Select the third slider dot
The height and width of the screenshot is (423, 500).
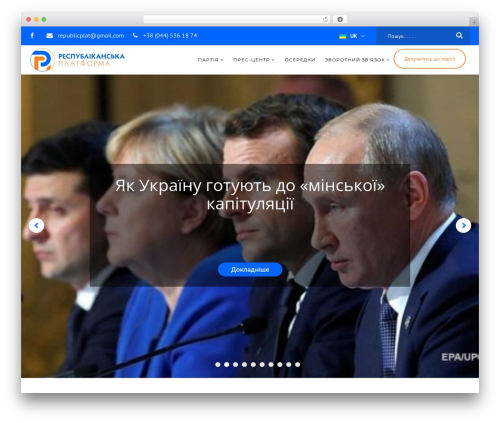235,364
